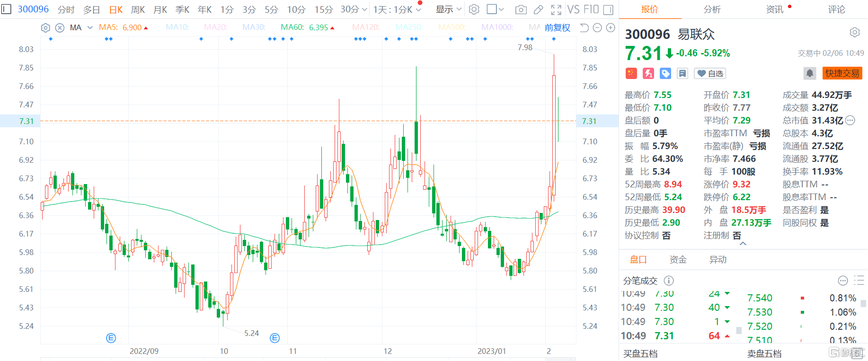Screen dimensions: 868x361
Task: Click the 前复权 adjustment link
Action: coord(557,28)
